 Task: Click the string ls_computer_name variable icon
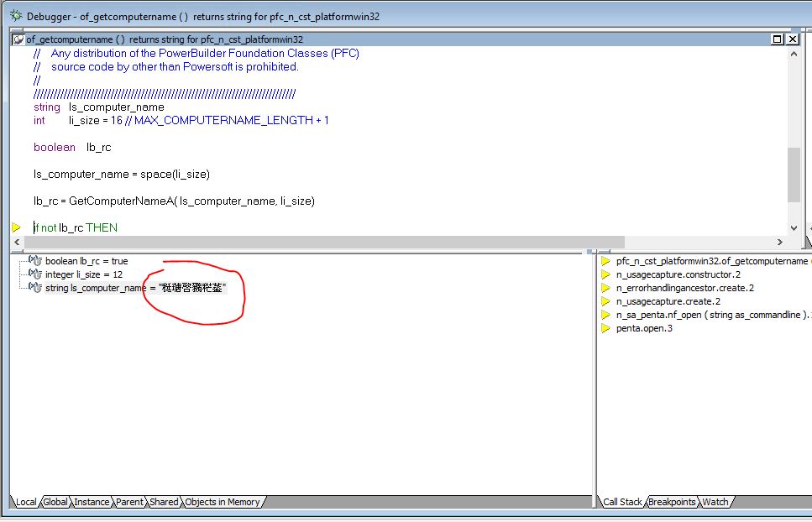point(35,288)
